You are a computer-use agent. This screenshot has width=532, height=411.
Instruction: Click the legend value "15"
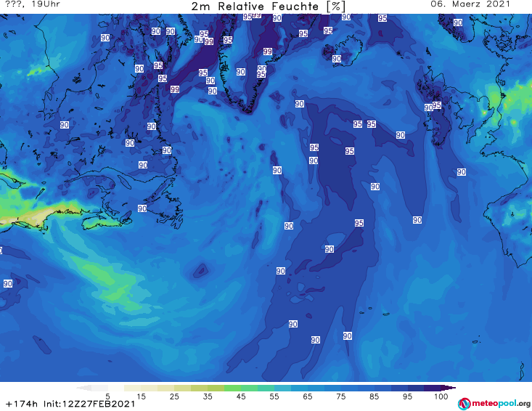click(141, 396)
